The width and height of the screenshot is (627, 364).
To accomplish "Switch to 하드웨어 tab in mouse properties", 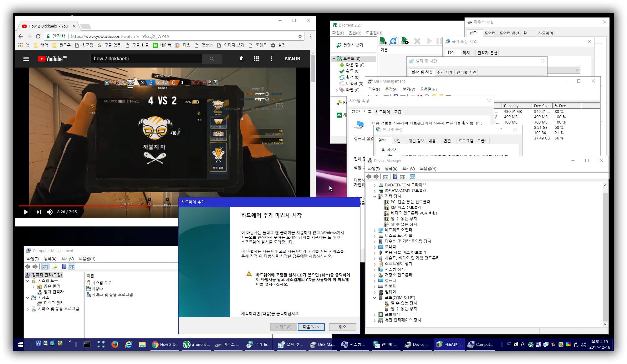I will [545, 33].
